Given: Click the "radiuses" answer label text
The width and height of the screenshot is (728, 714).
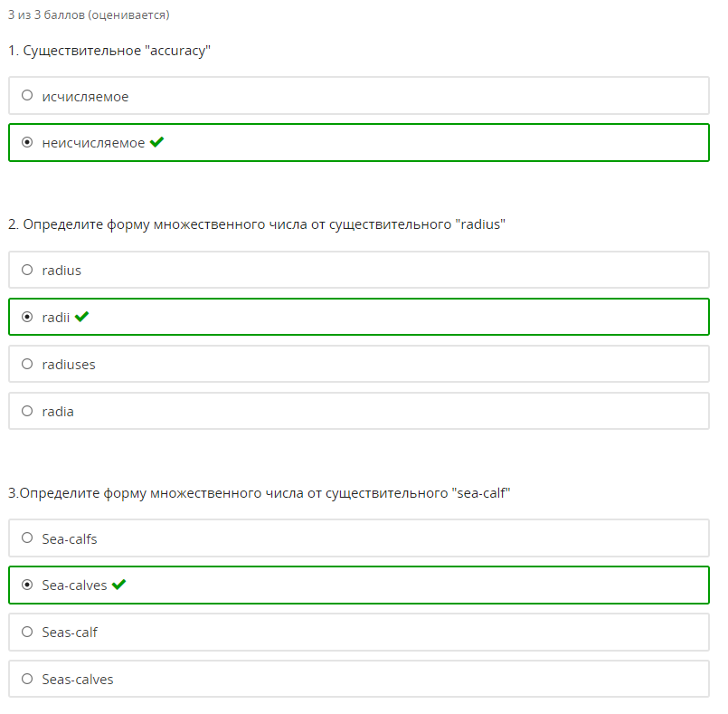Looking at the screenshot, I should pyautogui.click(x=69, y=365).
